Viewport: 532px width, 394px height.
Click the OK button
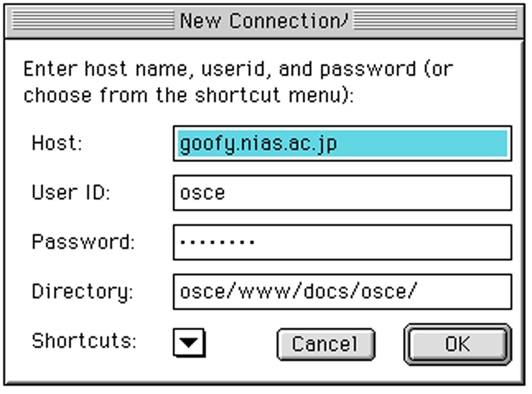[x=457, y=344]
